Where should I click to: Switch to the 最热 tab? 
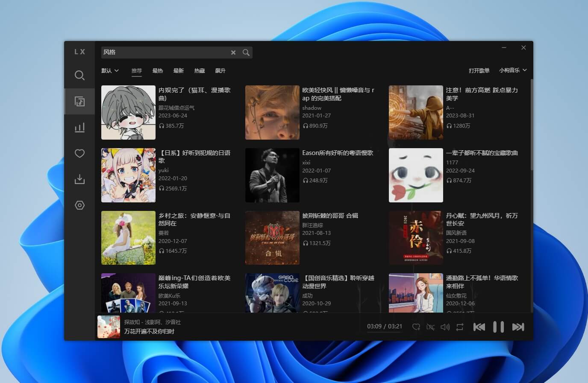pyautogui.click(x=158, y=70)
